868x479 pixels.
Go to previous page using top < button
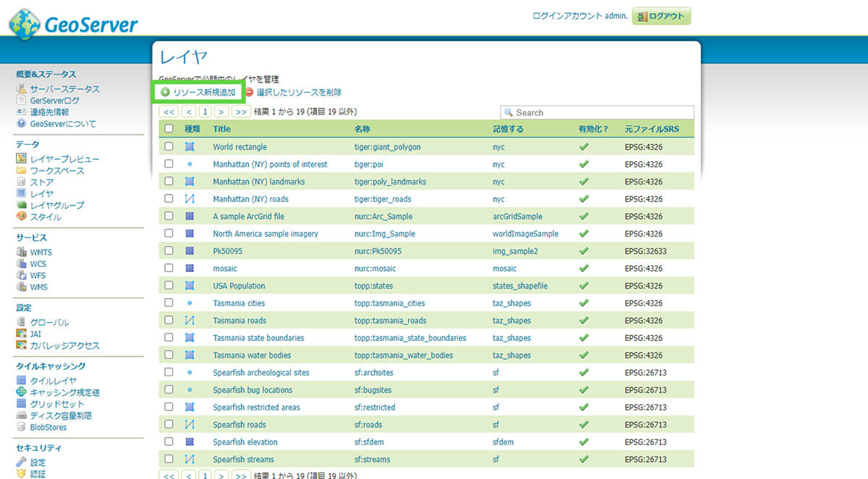tap(189, 112)
